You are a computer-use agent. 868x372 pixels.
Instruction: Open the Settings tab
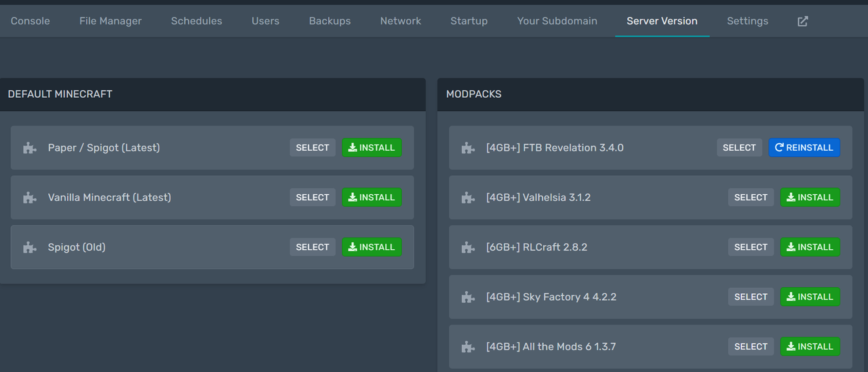coord(747,21)
